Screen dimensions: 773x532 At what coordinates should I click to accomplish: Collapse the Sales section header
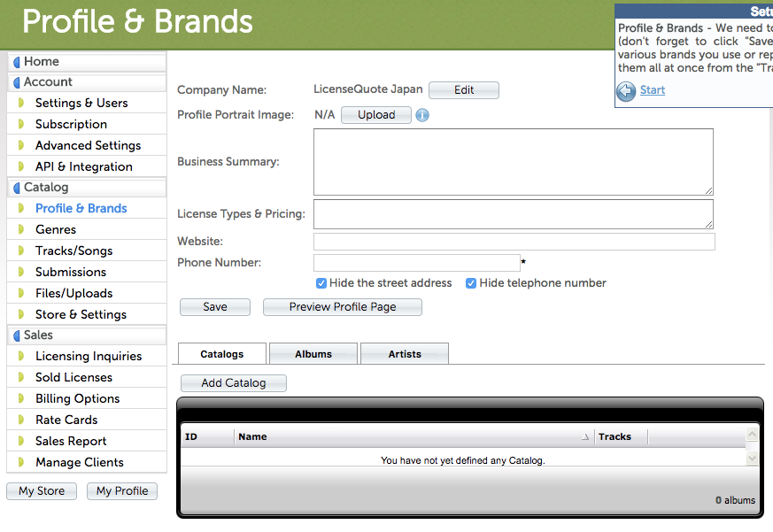(x=38, y=335)
